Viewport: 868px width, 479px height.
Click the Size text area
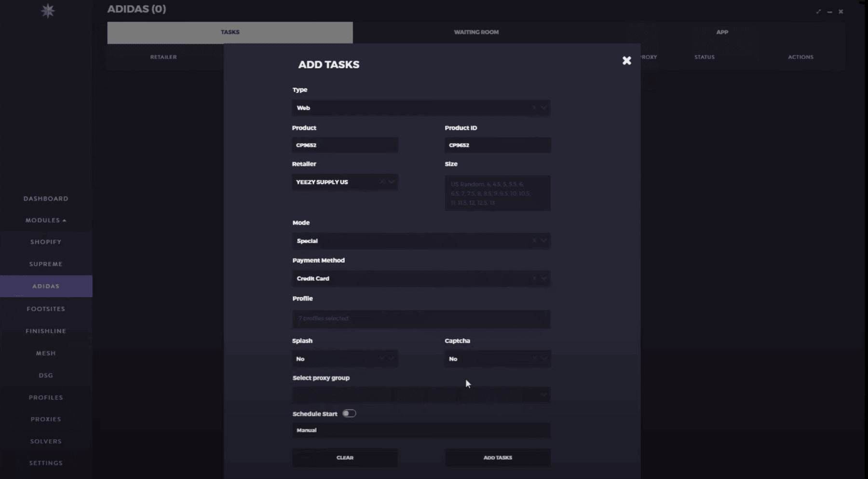click(498, 193)
